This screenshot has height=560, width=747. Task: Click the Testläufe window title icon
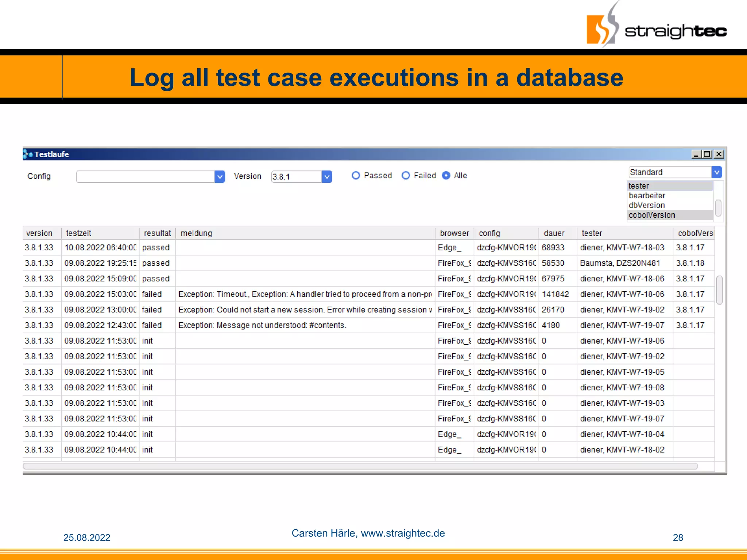[28, 154]
